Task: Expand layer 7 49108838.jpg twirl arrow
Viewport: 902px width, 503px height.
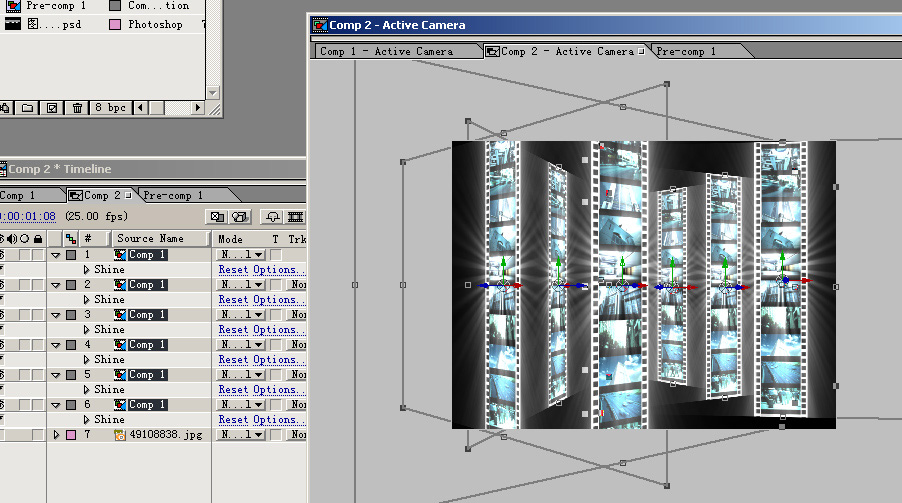Action: [56, 435]
